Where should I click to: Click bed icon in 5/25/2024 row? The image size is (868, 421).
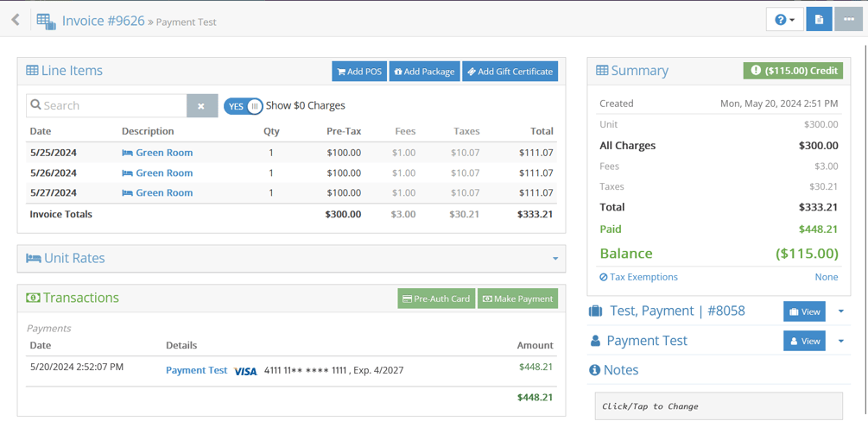tap(127, 153)
